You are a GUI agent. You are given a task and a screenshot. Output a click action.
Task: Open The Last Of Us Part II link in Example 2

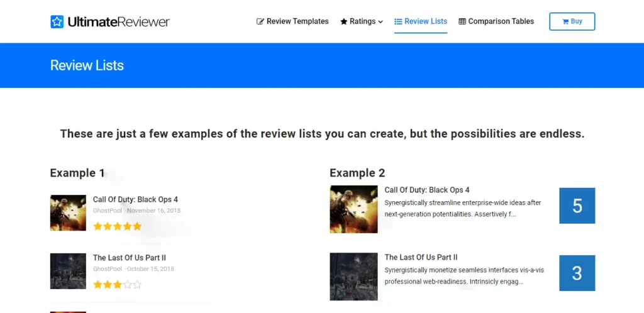[421, 257]
